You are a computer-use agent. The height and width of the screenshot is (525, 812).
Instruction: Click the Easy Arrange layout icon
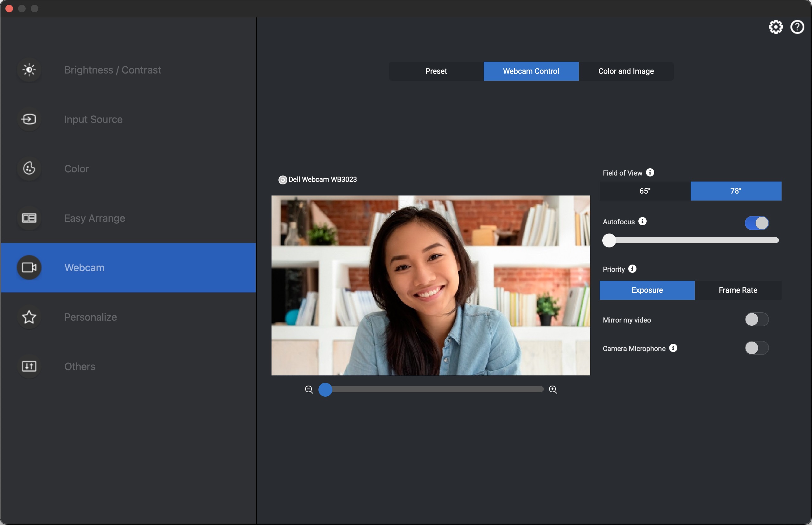tap(29, 217)
